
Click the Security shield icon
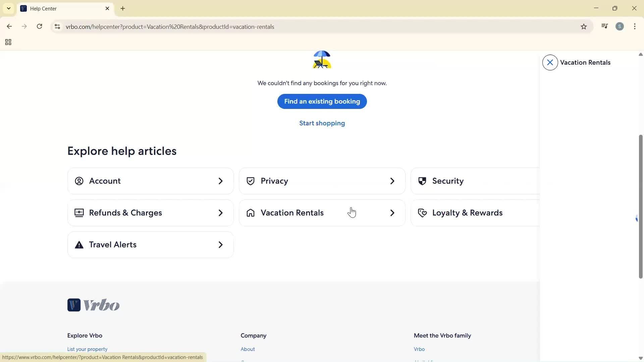tap(422, 181)
